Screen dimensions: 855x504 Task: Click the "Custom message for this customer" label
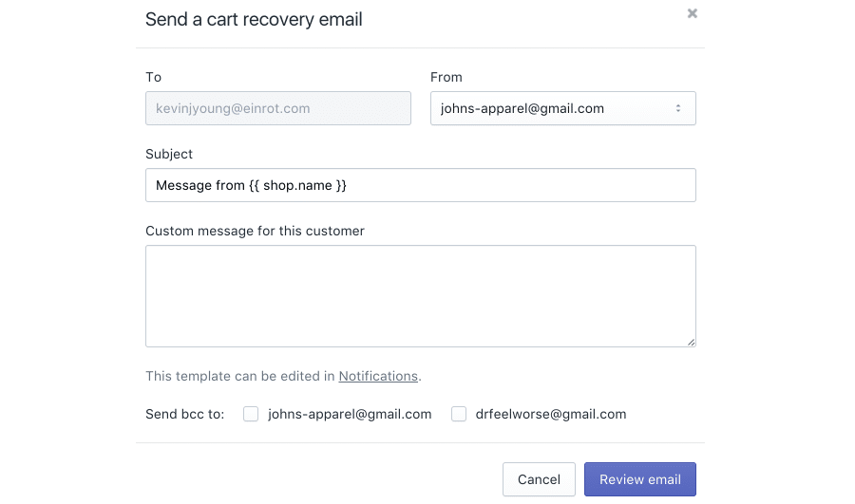(255, 231)
